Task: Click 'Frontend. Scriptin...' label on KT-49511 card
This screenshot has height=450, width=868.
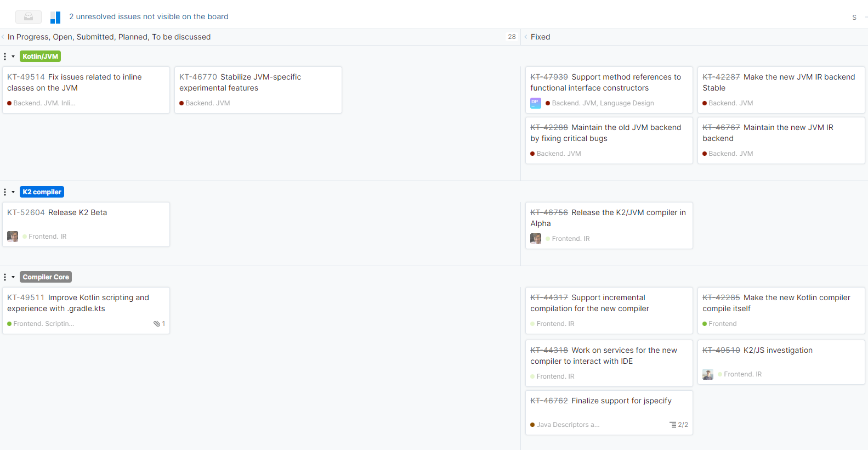Action: (x=43, y=324)
